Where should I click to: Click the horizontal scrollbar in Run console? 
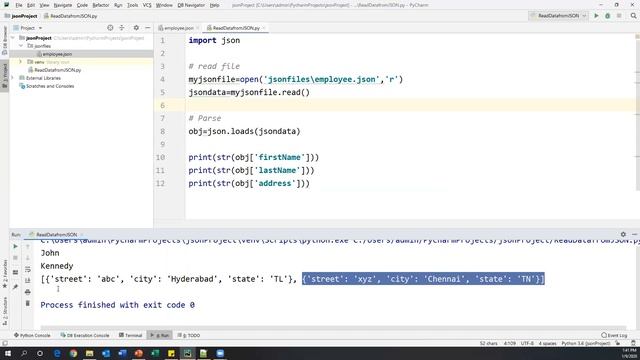point(333,327)
